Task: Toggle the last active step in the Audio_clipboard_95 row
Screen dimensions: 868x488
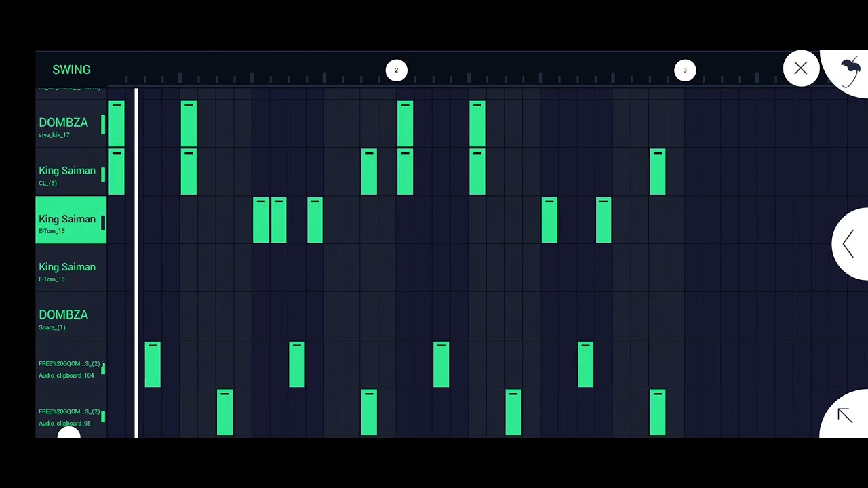Action: click(x=658, y=413)
